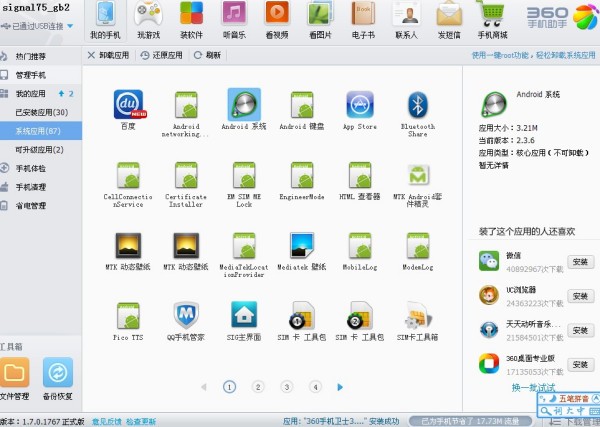Viewport: 600px width, 427px height.
Task: Open one-click root link in the toolbar
Action: 533,55
